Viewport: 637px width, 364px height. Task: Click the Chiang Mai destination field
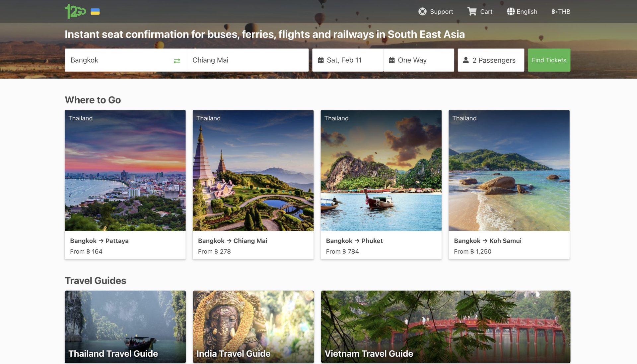(248, 60)
